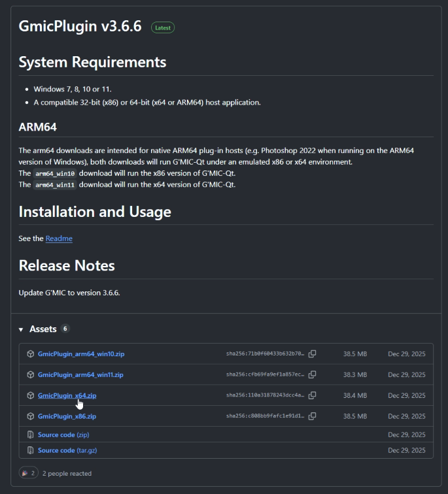Click the green Latest badge

point(162,28)
